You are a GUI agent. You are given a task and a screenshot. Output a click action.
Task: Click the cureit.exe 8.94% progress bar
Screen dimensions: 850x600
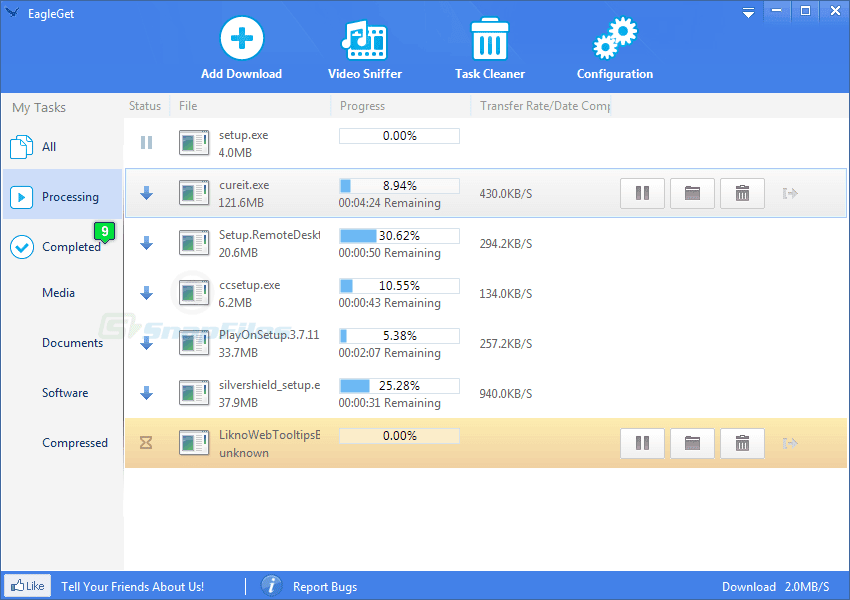[x=400, y=186]
